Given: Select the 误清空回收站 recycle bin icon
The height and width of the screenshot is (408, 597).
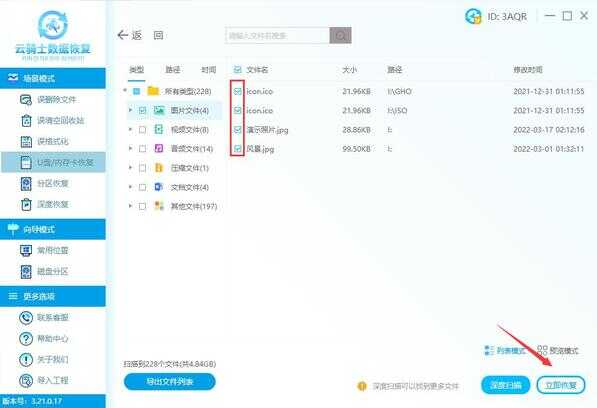Looking at the screenshot, I should click(26, 121).
